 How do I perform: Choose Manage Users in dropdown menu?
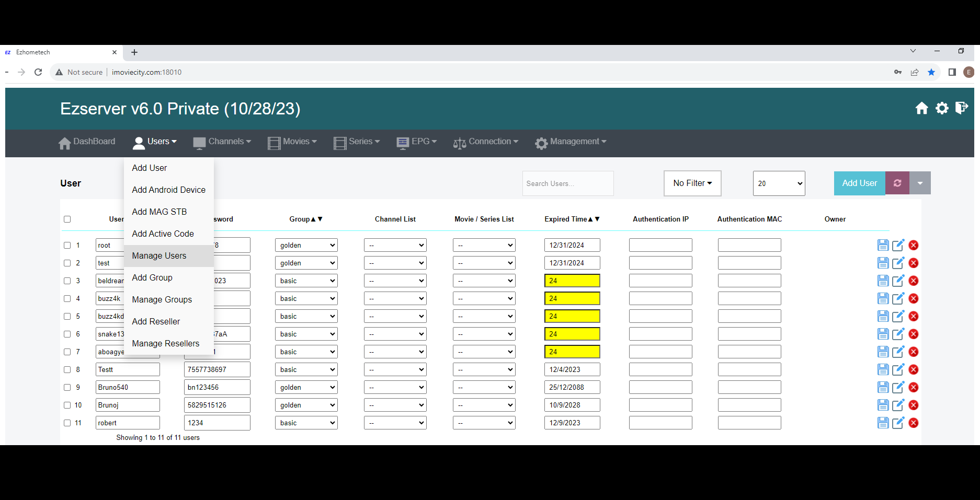[169, 255]
